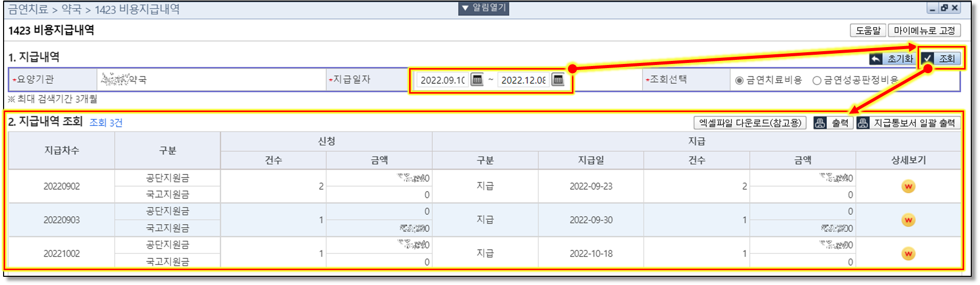Print results with 출력 button
The height and width of the screenshot is (285, 980).
[x=833, y=123]
